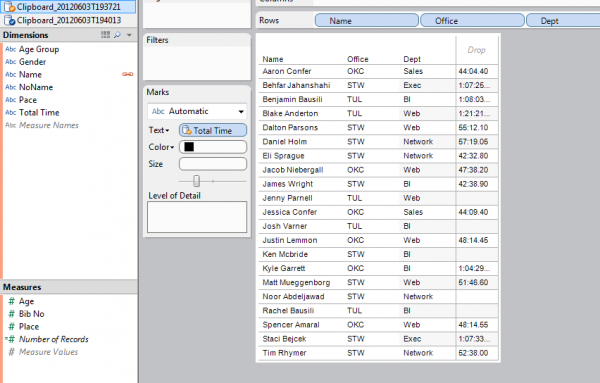600x383 pixels.
Task: Click the Jessica Confer name cell
Action: 289,212
